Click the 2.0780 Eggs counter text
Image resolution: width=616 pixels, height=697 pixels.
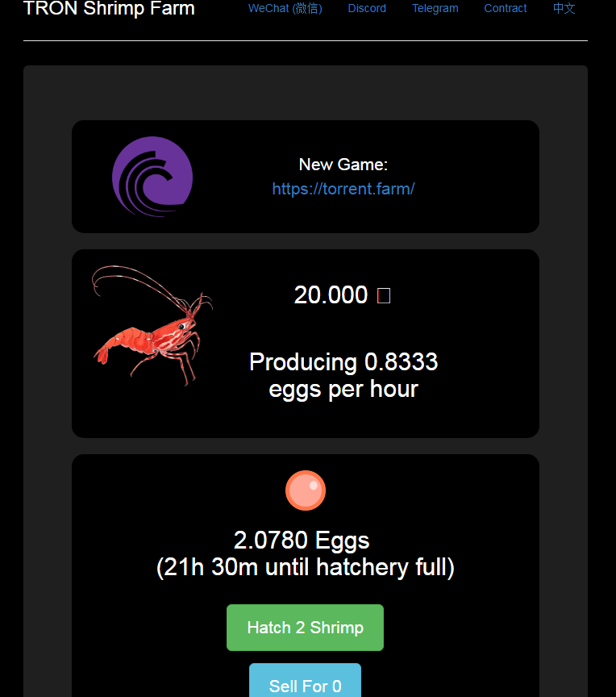click(301, 540)
